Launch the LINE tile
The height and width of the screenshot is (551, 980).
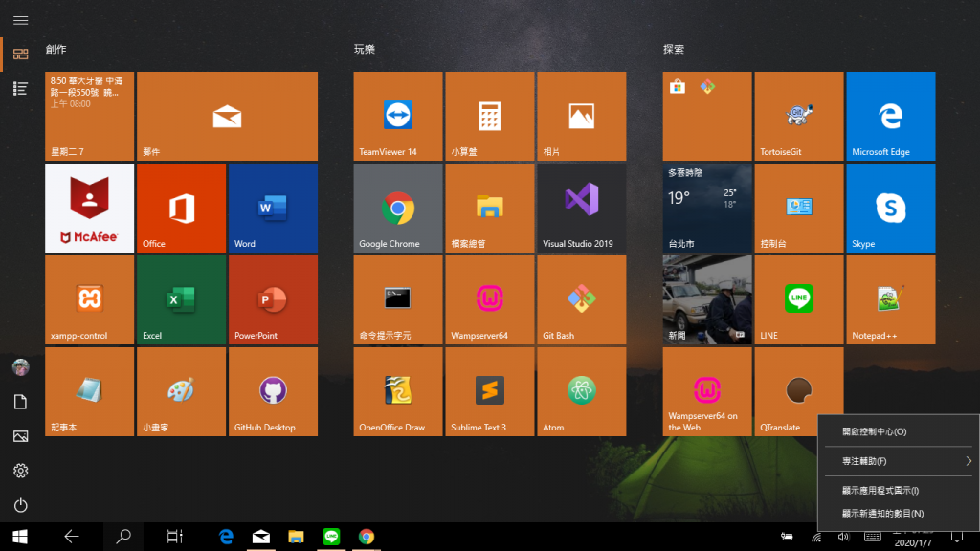point(799,299)
